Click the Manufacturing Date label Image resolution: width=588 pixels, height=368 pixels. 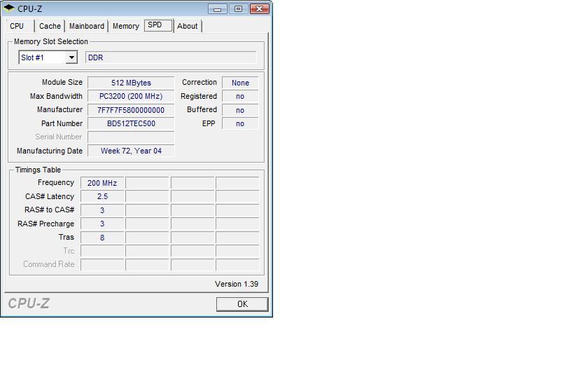click(x=50, y=151)
